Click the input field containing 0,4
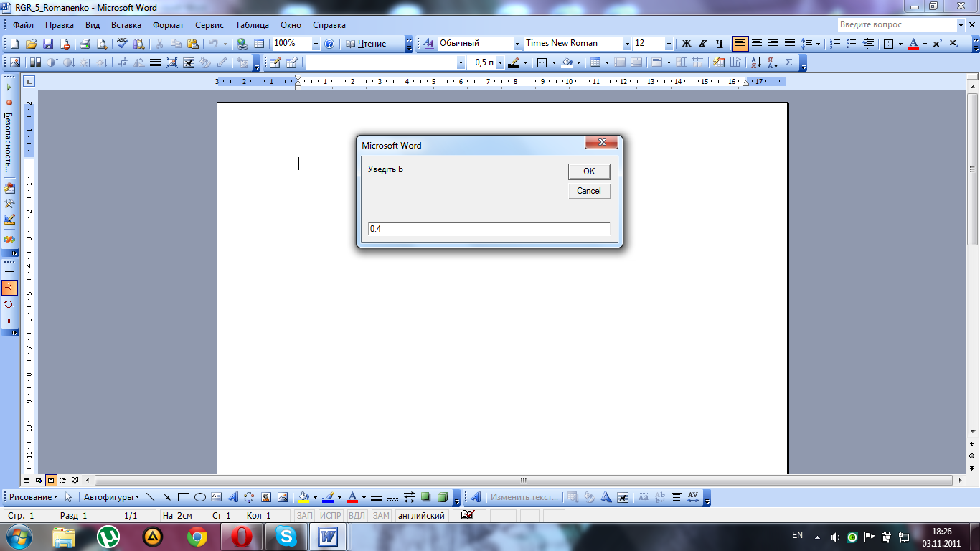Image resolution: width=980 pixels, height=551 pixels. click(x=489, y=229)
